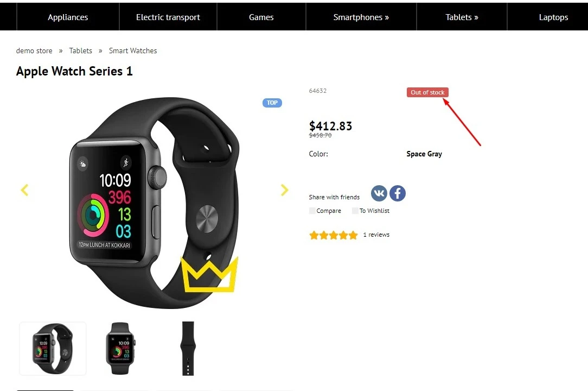The width and height of the screenshot is (588, 391).
Task: Open the Electric transport category
Action: click(x=168, y=17)
